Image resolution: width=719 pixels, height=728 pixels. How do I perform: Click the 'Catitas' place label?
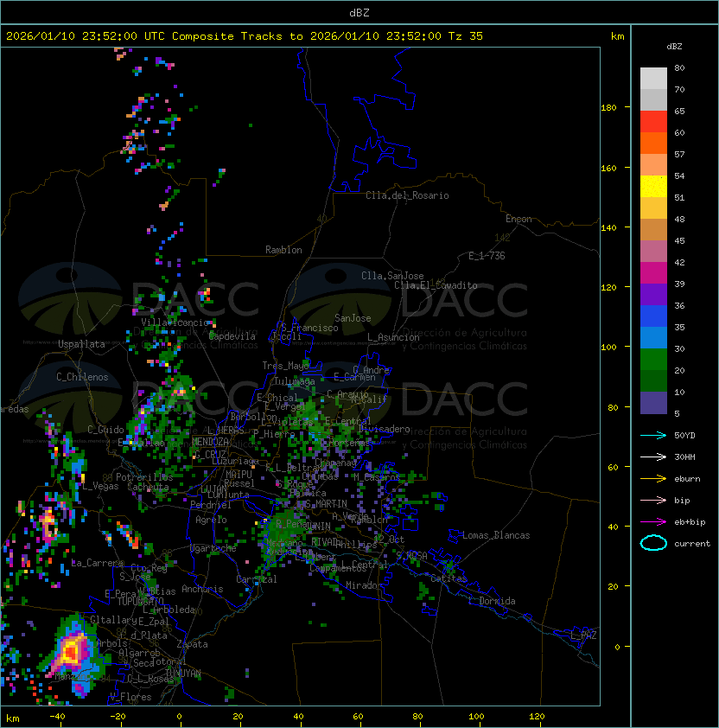(449, 578)
